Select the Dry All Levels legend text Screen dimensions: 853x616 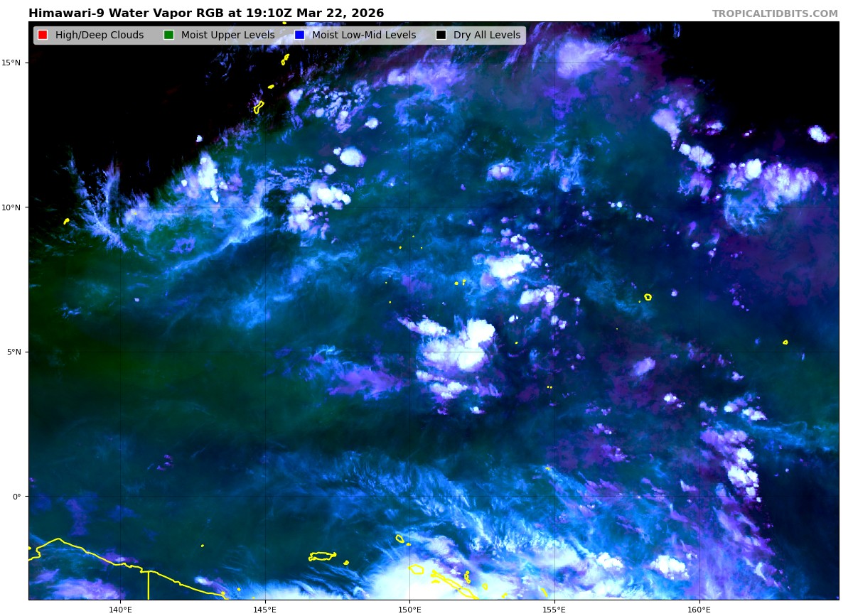tap(486, 36)
